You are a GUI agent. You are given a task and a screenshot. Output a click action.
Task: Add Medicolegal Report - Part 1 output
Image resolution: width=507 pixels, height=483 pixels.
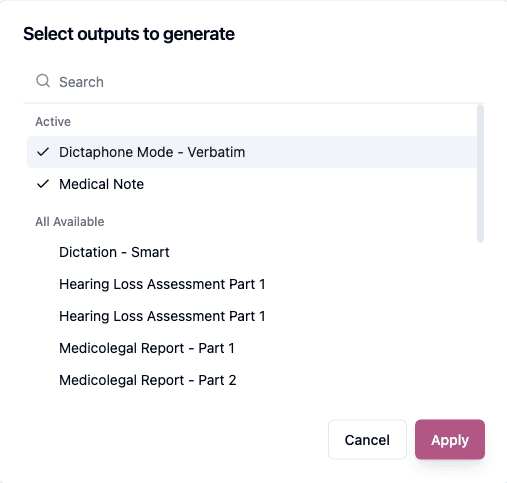252,348
